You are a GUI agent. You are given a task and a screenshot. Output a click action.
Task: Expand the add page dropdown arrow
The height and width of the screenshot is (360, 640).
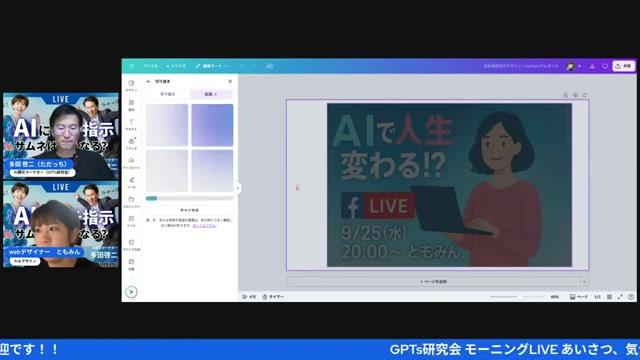[x=584, y=282]
